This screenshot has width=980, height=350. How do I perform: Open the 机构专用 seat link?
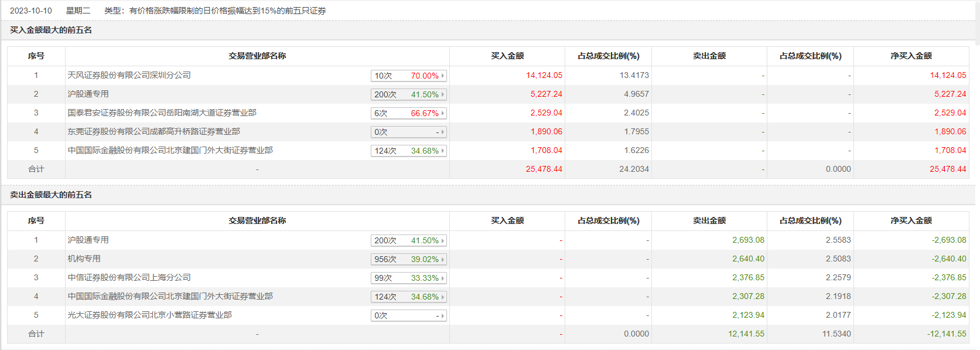(x=84, y=259)
